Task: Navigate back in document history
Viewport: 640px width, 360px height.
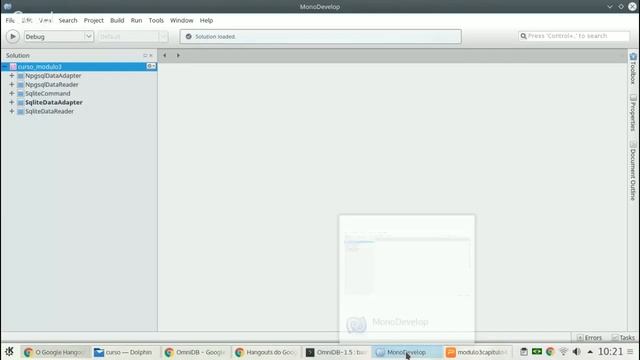Action: point(164,56)
